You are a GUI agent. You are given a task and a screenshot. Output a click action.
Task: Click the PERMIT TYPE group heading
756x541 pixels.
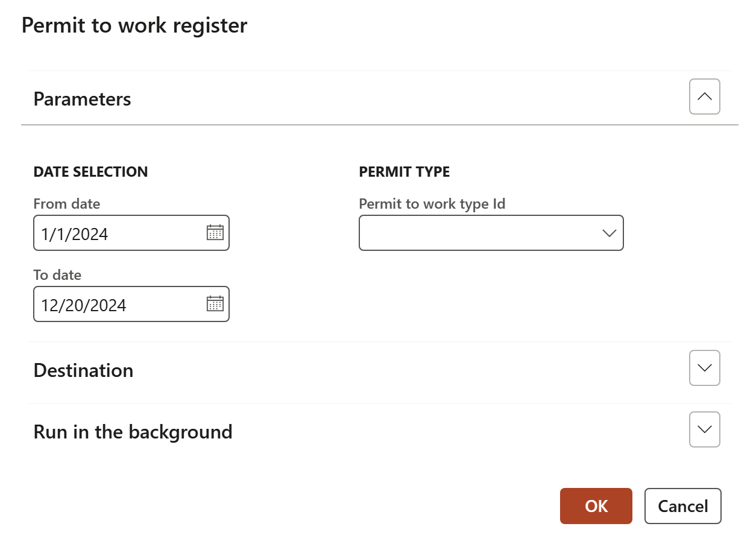(405, 172)
